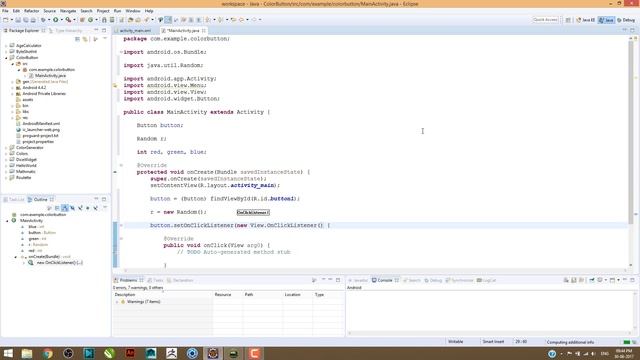Image resolution: width=640 pixels, height=360 pixels.
Task: Open the Quick Access search field
Action: click(x=545, y=20)
